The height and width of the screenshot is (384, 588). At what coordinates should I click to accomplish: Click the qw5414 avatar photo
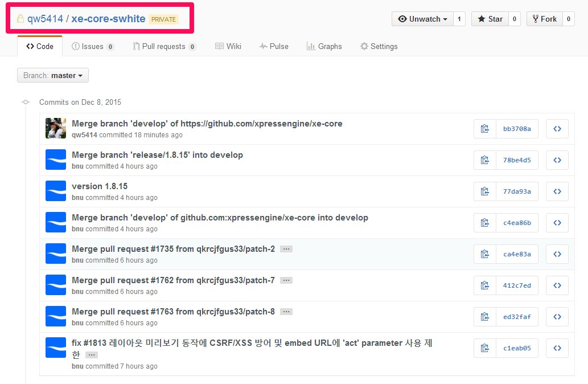pos(56,128)
